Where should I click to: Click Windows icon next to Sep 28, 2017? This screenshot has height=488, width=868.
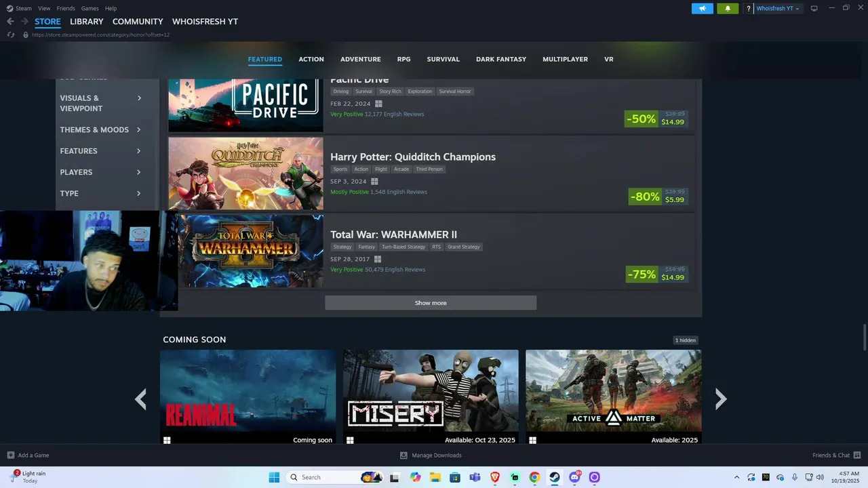(378, 259)
